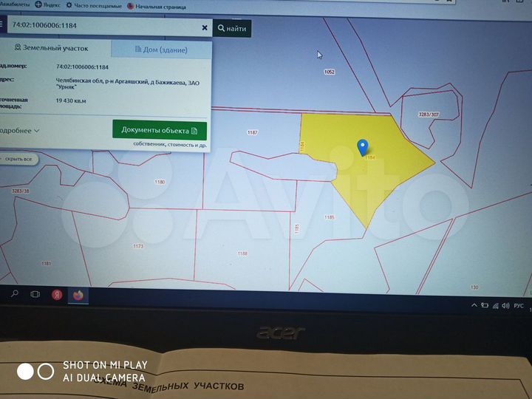Open the battery status tray icon
This screenshot has height=399, width=532.
[485, 306]
